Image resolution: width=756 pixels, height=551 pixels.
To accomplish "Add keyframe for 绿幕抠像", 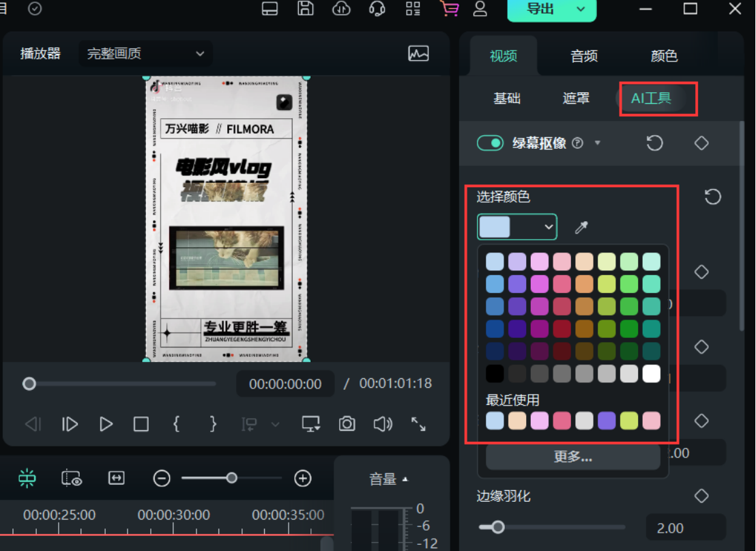I will pyautogui.click(x=701, y=143).
